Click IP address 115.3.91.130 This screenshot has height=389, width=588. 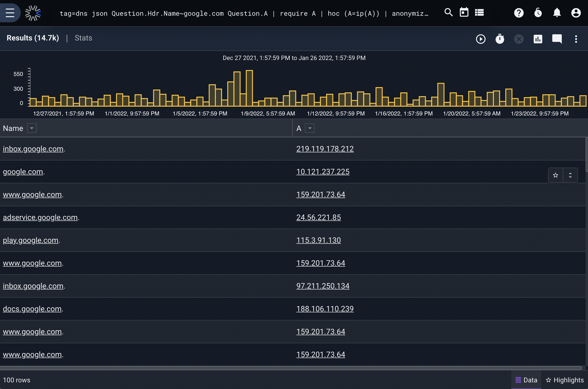click(x=319, y=240)
